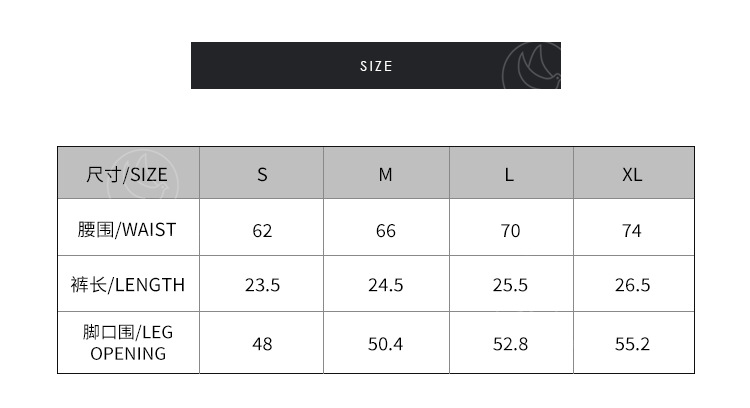Select the M size column header

[x=385, y=174]
